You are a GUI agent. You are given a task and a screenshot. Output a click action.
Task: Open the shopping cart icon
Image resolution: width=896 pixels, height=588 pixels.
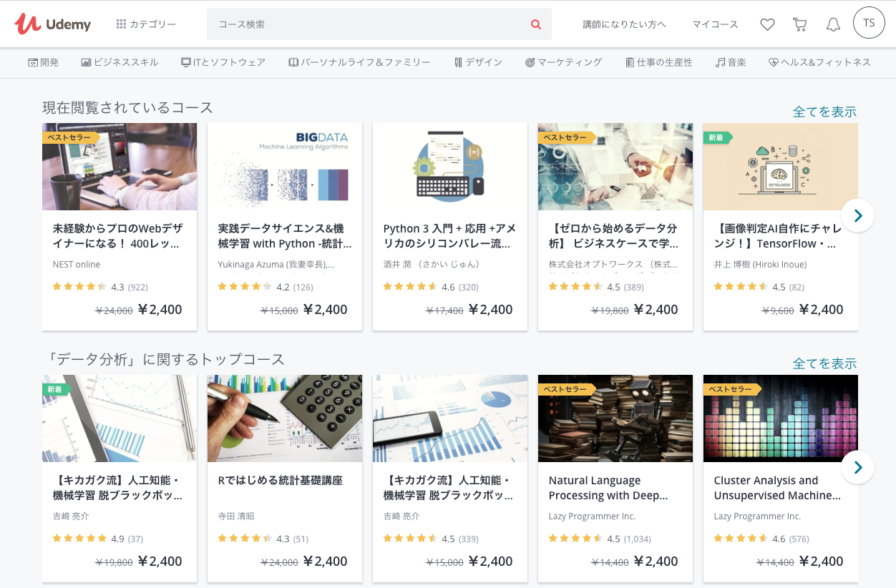tap(800, 24)
